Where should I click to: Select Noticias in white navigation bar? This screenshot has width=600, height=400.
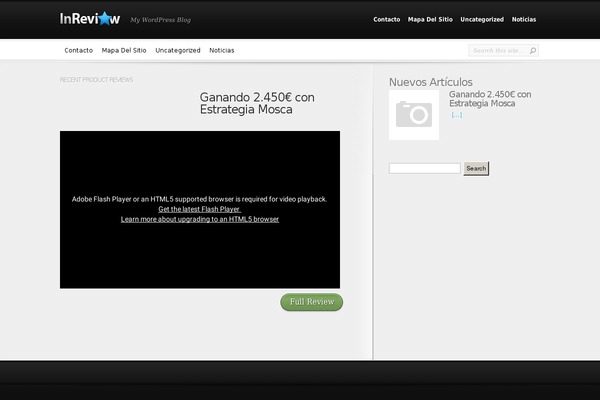pos(222,50)
